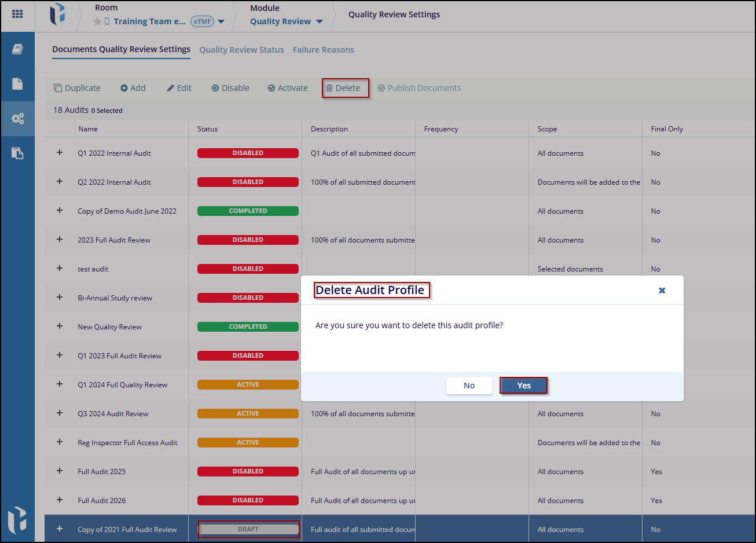
Task: Click the star favorite icon by room name
Action: point(97,21)
